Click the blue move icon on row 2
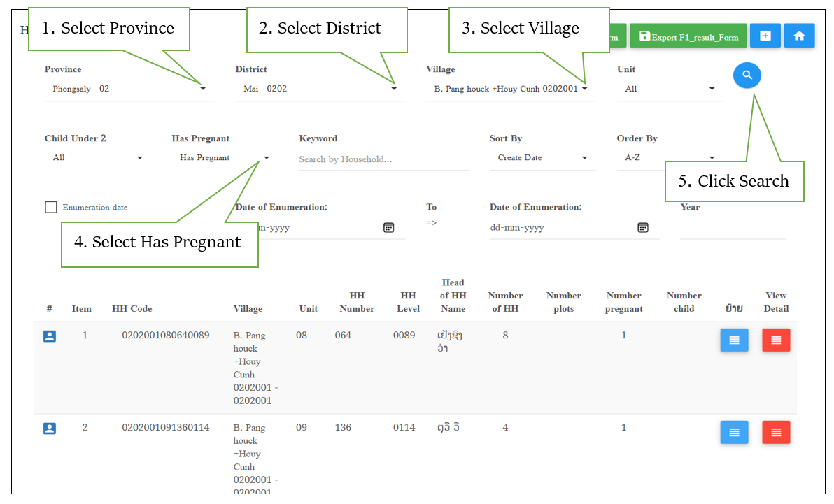 click(734, 432)
